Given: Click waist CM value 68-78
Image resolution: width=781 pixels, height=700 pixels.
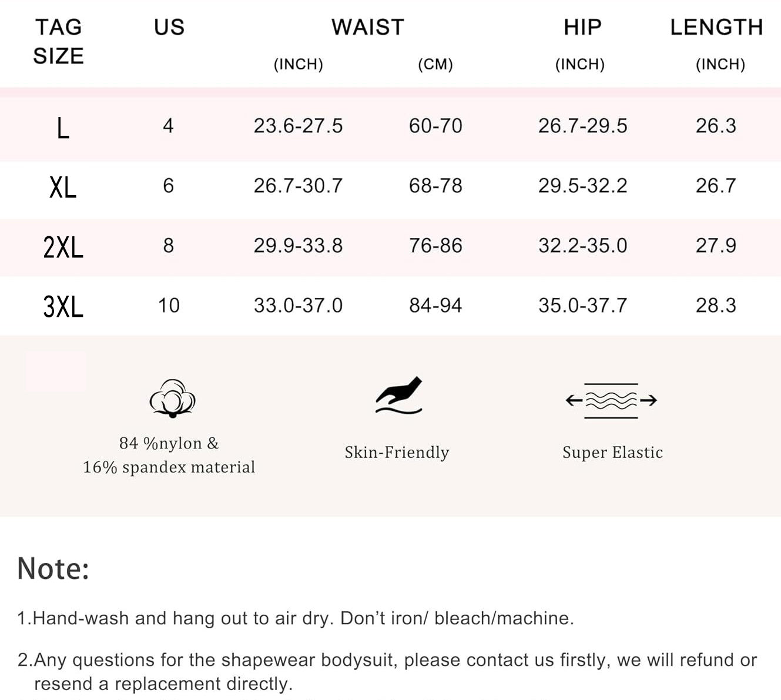Looking at the screenshot, I should tap(435, 186).
